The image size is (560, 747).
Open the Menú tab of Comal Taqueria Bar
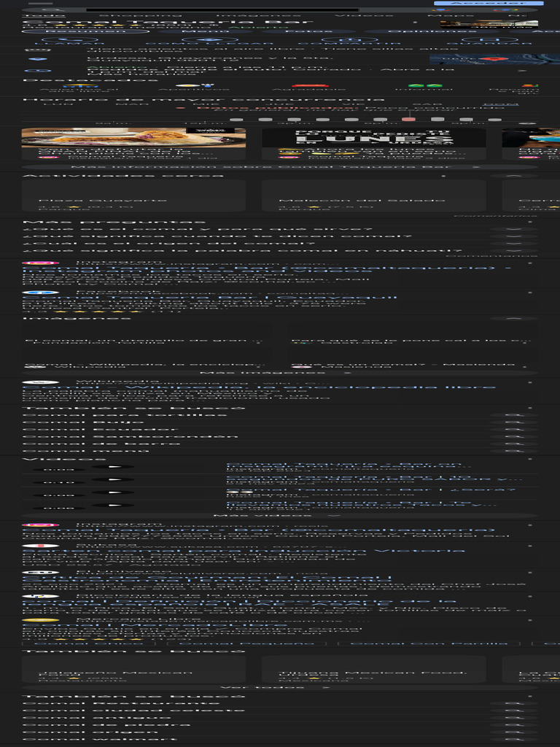click(x=206, y=32)
